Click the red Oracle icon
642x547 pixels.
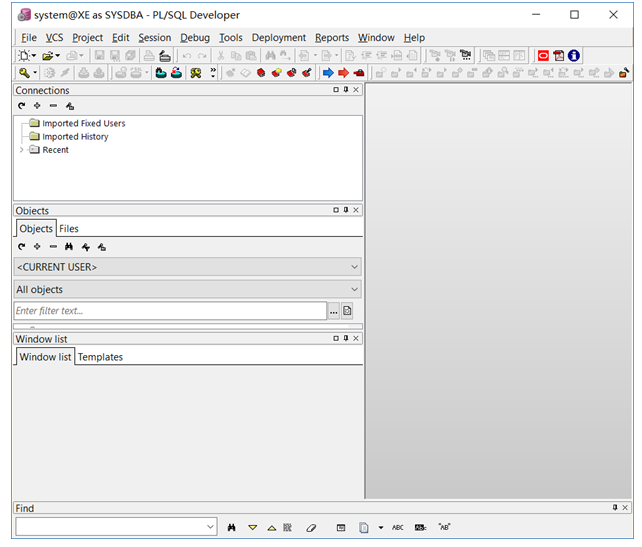click(543, 55)
